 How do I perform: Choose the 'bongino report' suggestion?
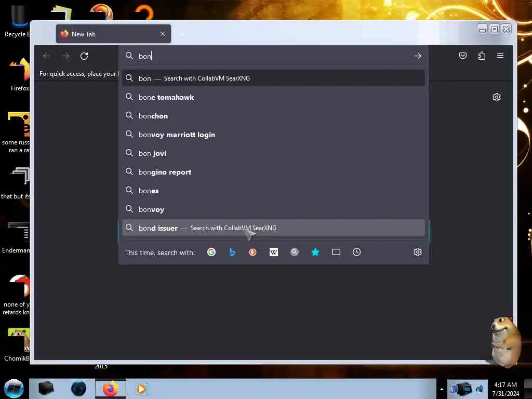(x=273, y=172)
